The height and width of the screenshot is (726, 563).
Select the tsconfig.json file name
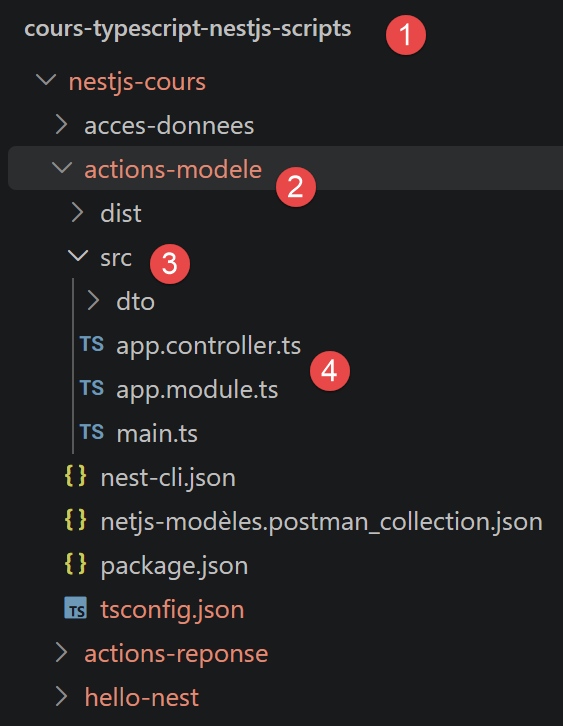(172, 610)
